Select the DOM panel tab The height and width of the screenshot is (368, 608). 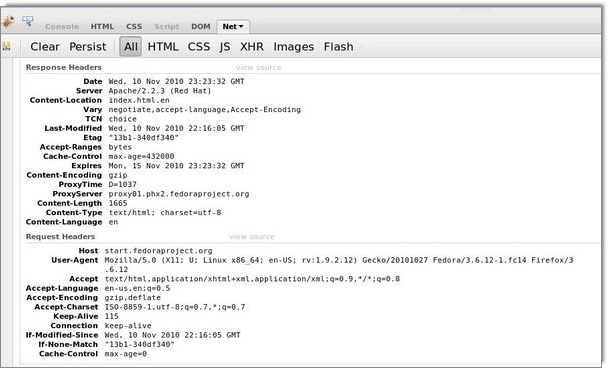point(201,26)
